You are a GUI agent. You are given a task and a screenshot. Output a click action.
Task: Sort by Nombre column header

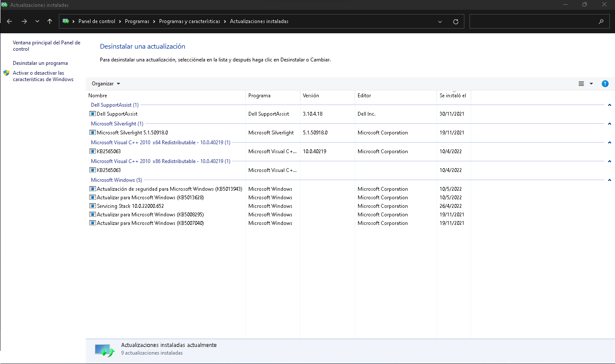(166, 96)
